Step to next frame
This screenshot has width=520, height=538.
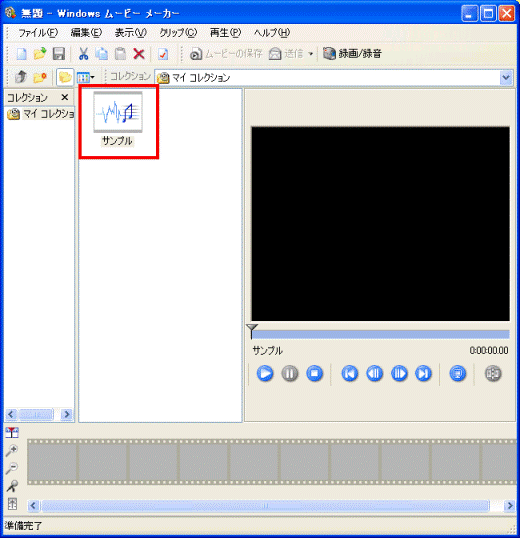coord(399,373)
